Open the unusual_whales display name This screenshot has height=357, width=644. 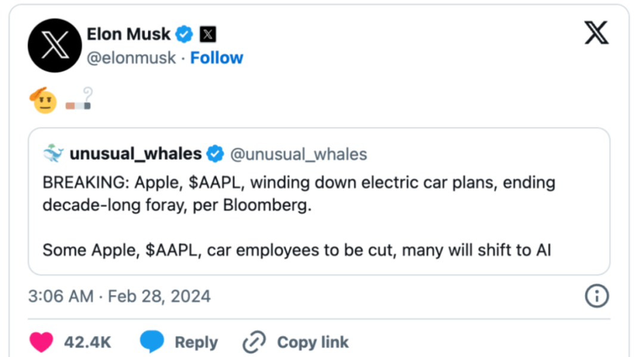click(x=135, y=154)
